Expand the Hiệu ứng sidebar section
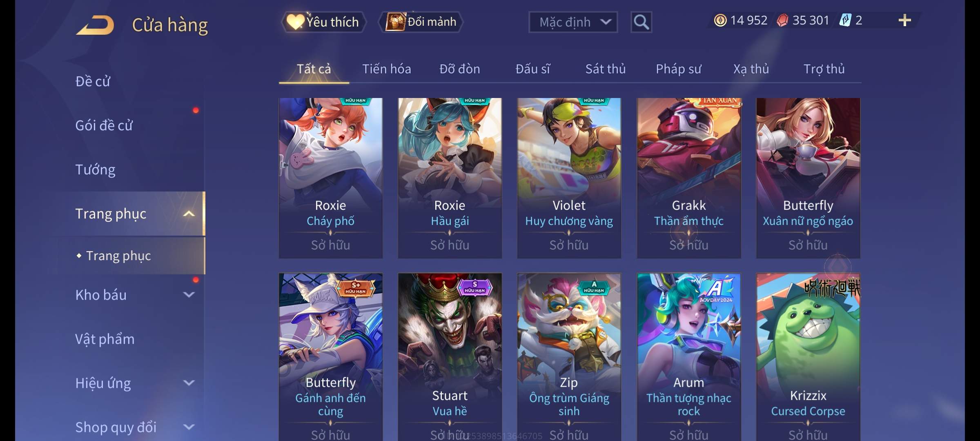 pos(189,383)
